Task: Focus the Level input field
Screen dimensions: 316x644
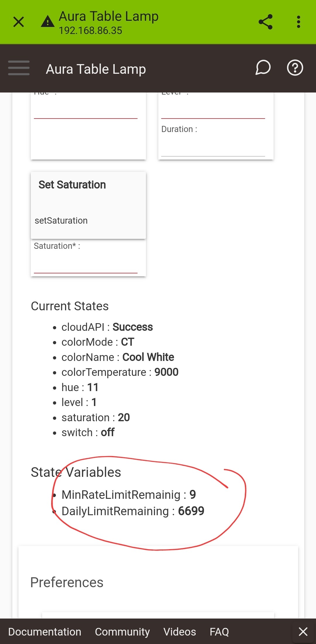Action: (x=213, y=109)
